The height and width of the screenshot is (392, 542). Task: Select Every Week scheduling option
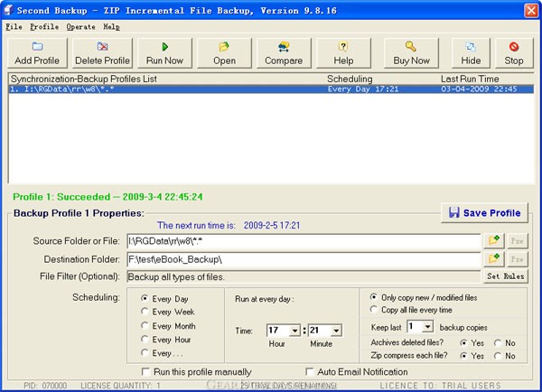coord(168,312)
